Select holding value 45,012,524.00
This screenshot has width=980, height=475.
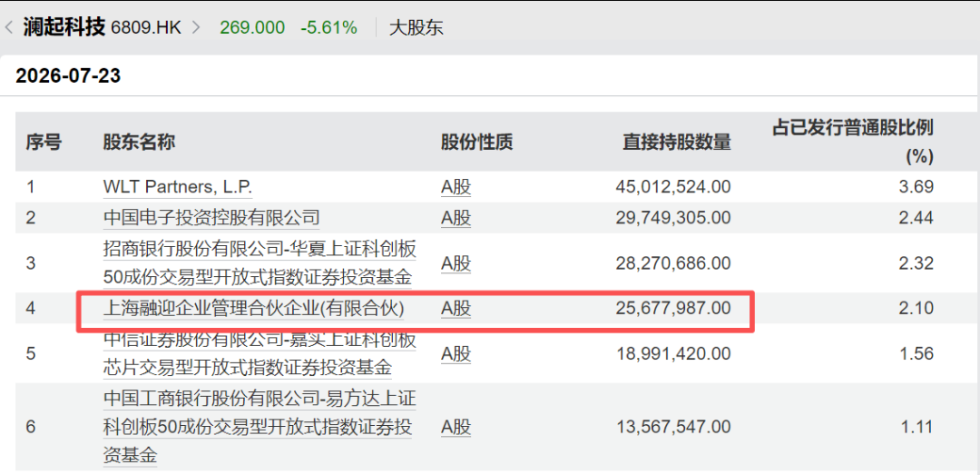(673, 187)
